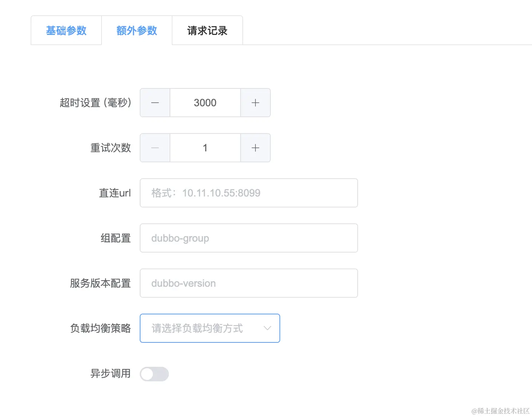
Task: Enable the 异步调用 switch
Action: pos(154,374)
